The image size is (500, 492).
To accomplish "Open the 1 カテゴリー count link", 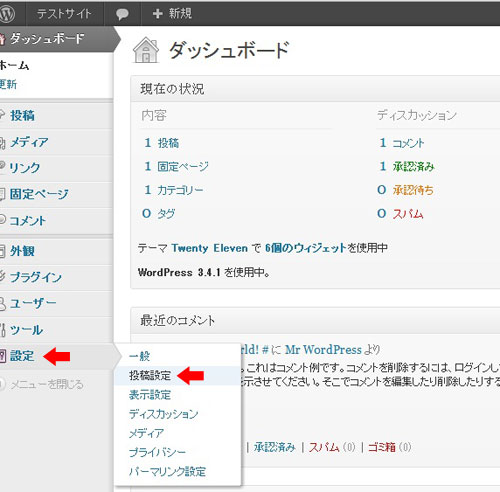I will (174, 190).
